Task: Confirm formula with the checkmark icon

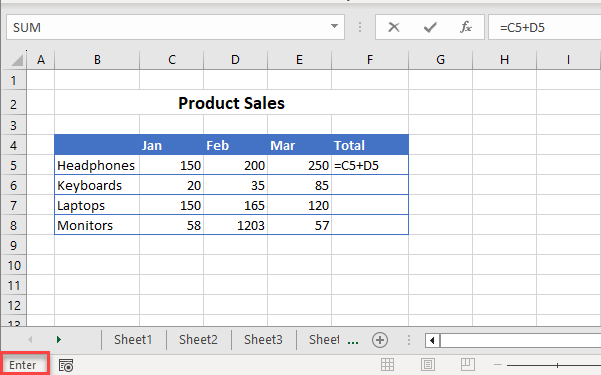Action: coord(430,27)
